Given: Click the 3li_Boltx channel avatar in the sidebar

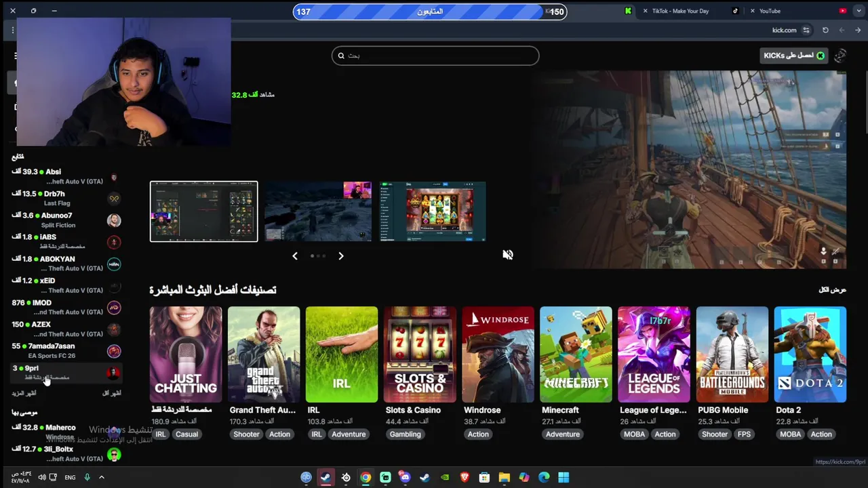Looking at the screenshot, I should click(114, 455).
